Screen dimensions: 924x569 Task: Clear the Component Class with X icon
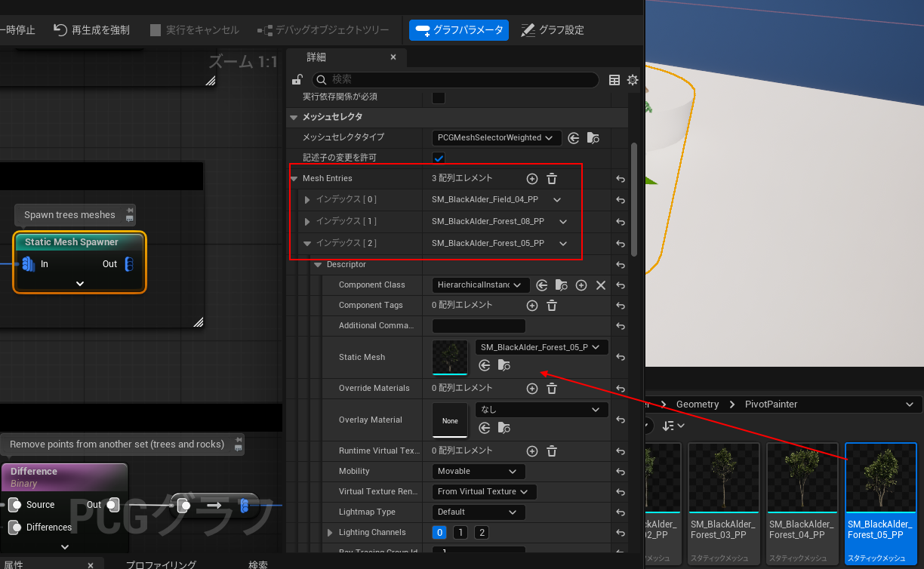[x=601, y=285]
